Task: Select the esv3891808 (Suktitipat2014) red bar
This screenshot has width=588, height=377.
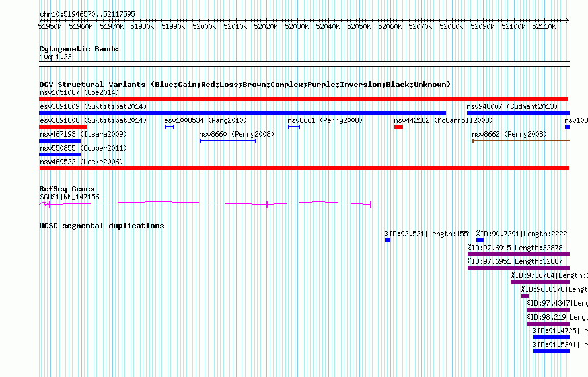Action: pos(63,127)
